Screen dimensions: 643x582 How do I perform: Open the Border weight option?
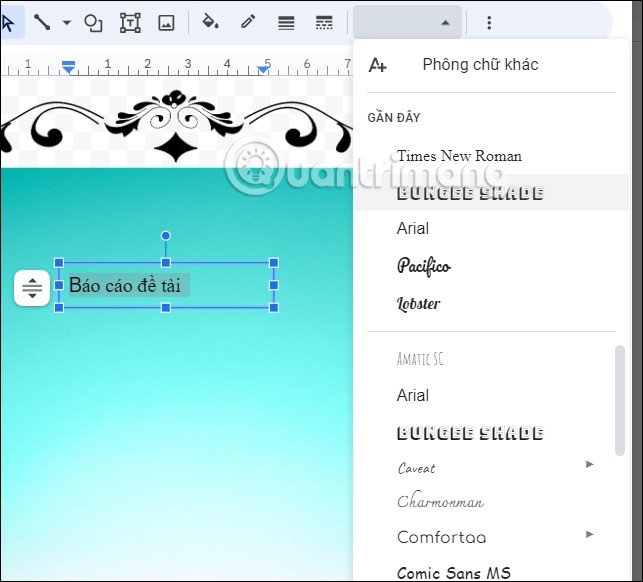(x=286, y=23)
